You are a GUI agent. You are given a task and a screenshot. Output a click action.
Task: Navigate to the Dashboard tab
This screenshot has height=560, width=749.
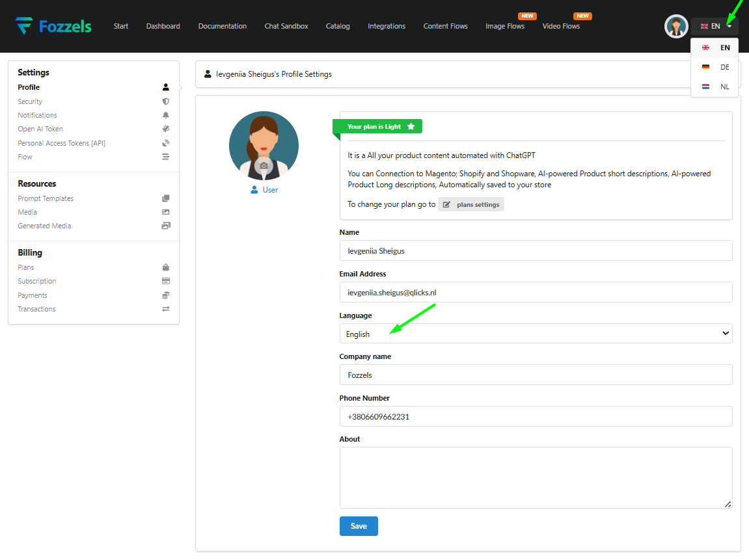point(163,26)
